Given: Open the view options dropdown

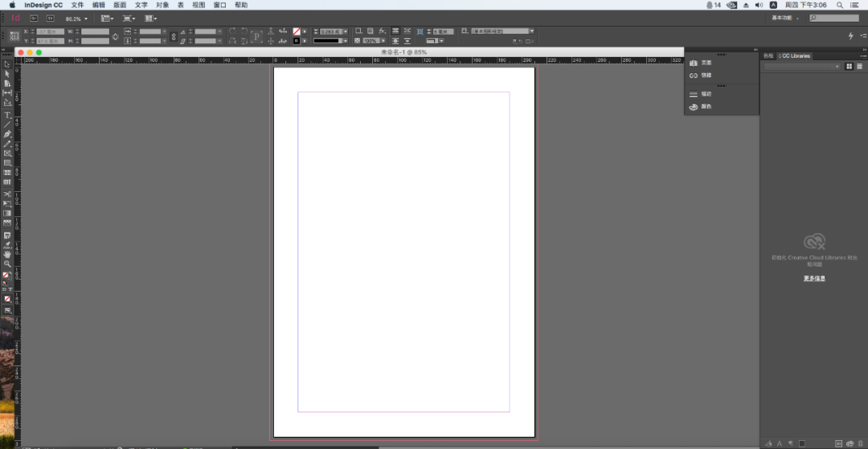Looking at the screenshot, I should tap(107, 18).
